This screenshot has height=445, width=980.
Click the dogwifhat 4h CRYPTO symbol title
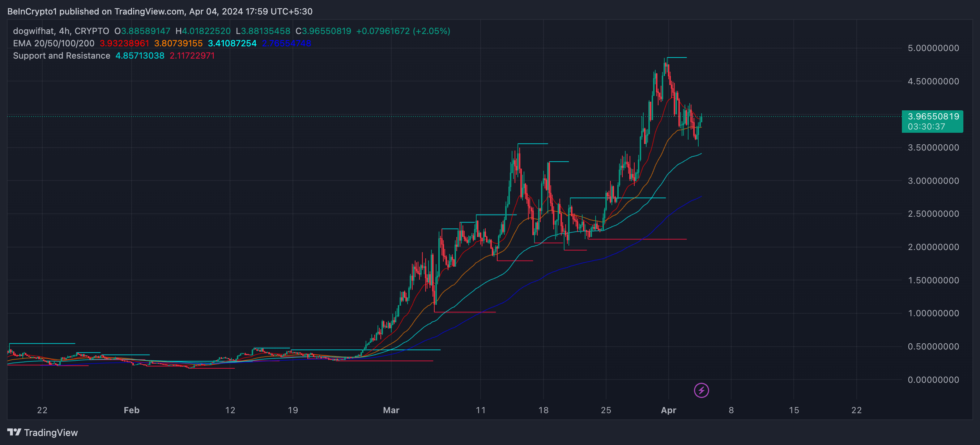pos(61,31)
